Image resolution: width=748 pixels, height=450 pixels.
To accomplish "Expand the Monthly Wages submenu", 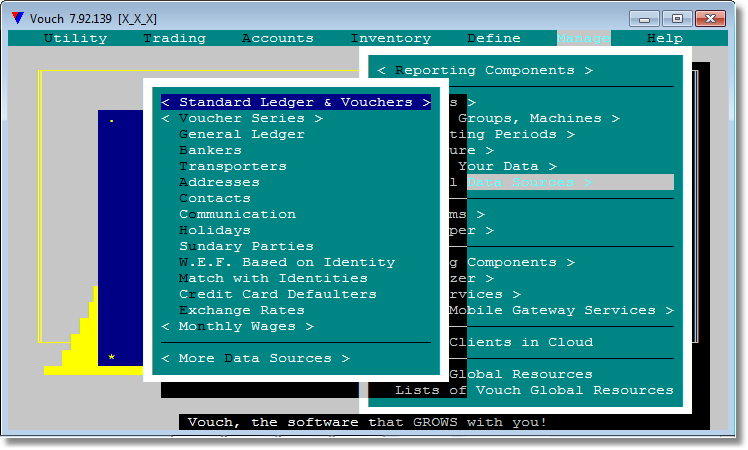I will pyautogui.click(x=237, y=326).
